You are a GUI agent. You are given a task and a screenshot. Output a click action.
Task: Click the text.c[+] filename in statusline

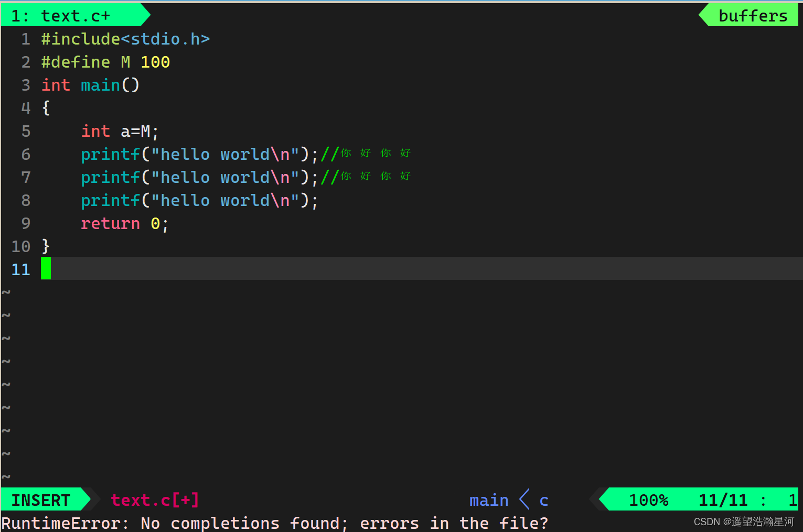(x=155, y=500)
